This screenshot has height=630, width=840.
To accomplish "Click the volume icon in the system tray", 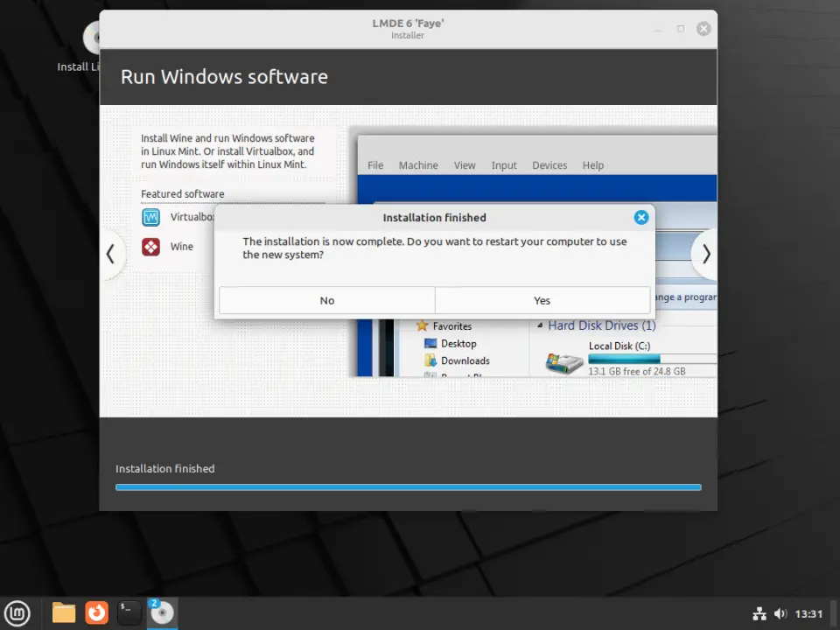I will [782, 613].
